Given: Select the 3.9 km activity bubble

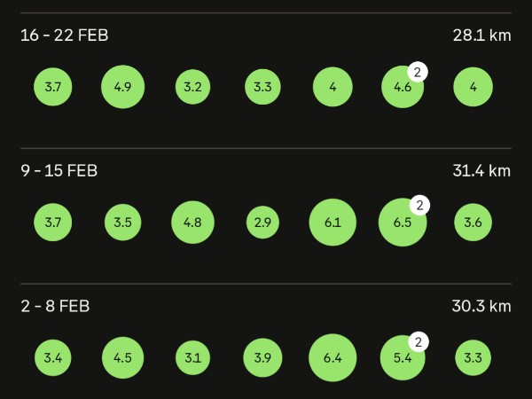Looking at the screenshot, I should 262,358.
